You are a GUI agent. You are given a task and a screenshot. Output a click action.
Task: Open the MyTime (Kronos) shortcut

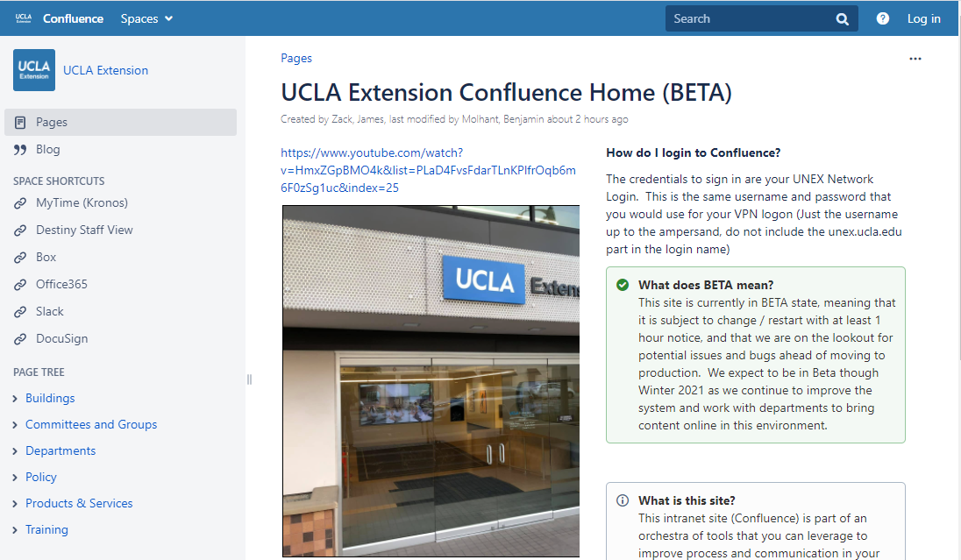pos(82,202)
